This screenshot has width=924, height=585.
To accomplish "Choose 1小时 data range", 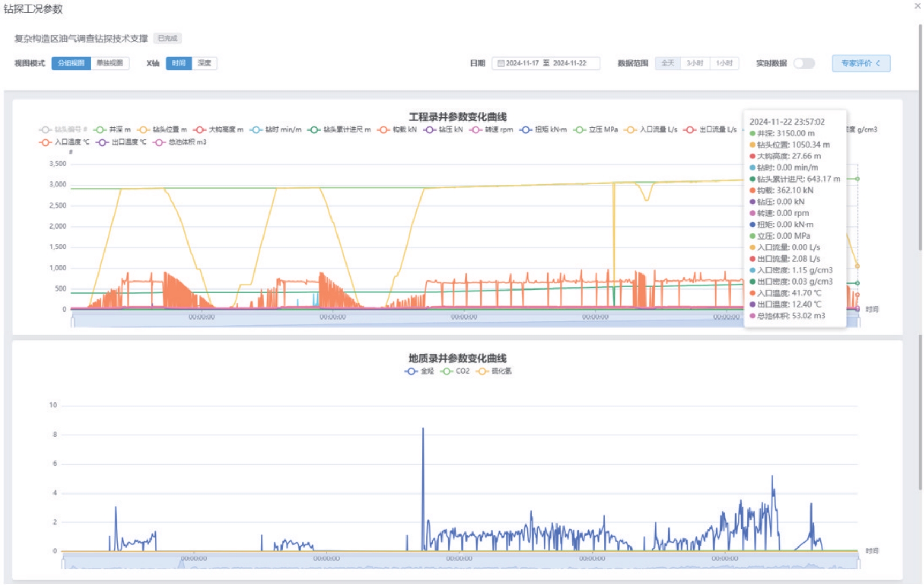I will click(724, 63).
